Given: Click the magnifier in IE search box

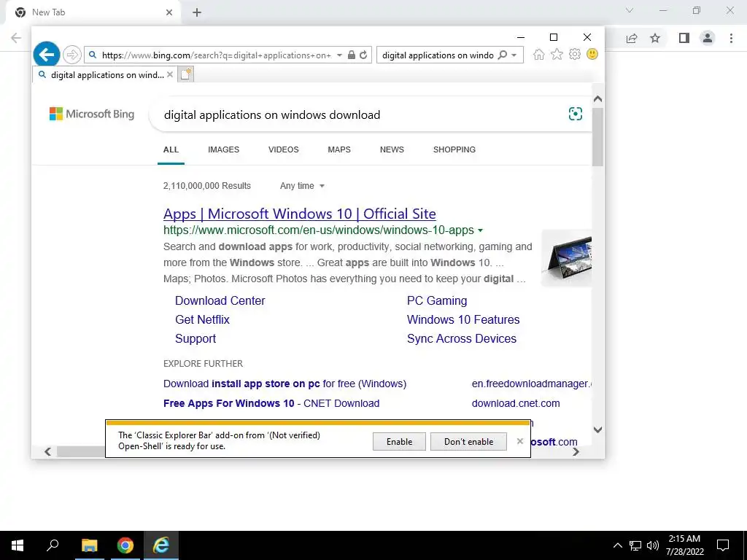Looking at the screenshot, I should click(x=502, y=55).
